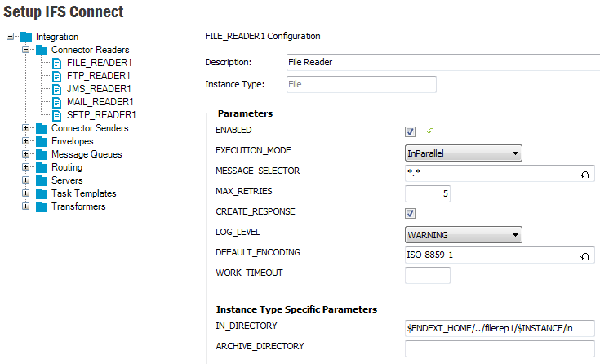Screen dimensions: 600x364
Task: Expand the Routing tree node
Action: [x=26, y=167]
